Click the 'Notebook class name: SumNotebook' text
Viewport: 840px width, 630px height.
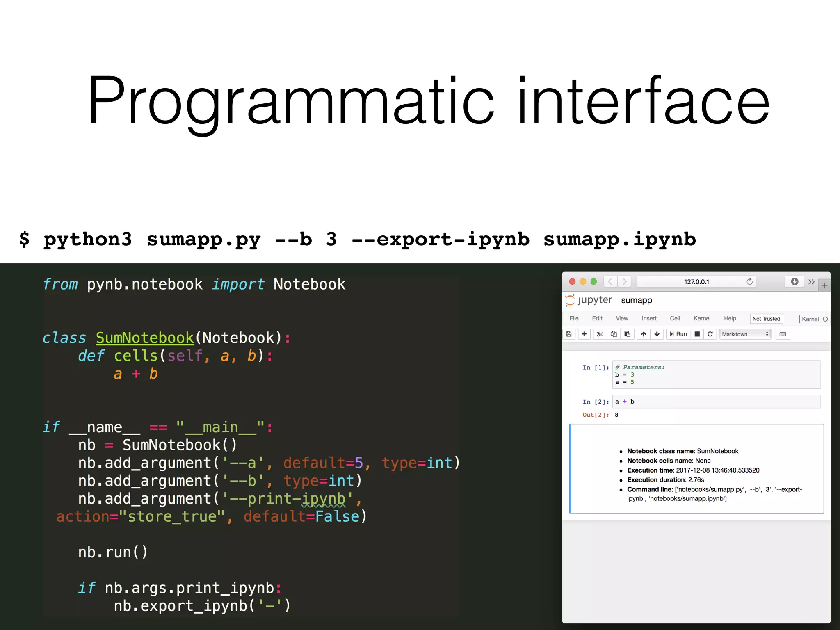(682, 451)
